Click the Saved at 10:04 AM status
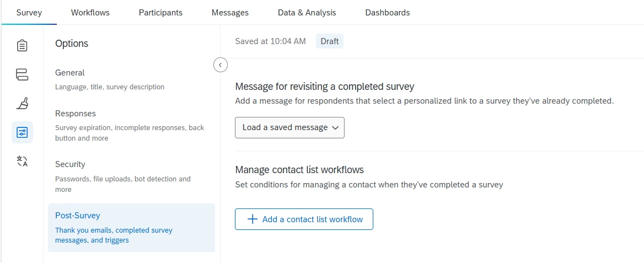Viewport: 644px width, 263px height. pyautogui.click(x=270, y=41)
